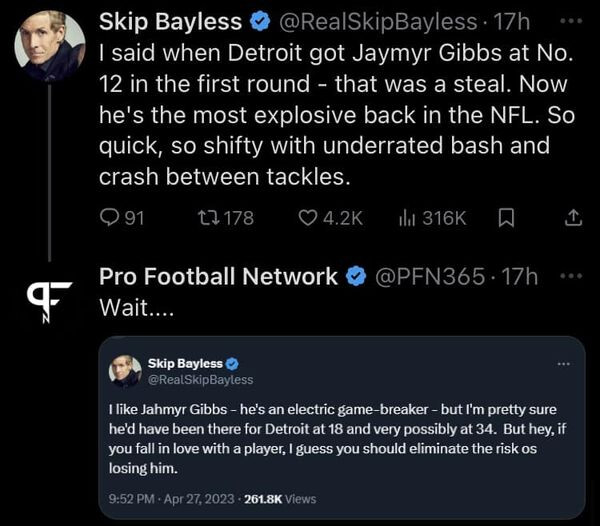Click the quoted tweet's small avatar
Screen dimensions: 600x526
(x=125, y=371)
